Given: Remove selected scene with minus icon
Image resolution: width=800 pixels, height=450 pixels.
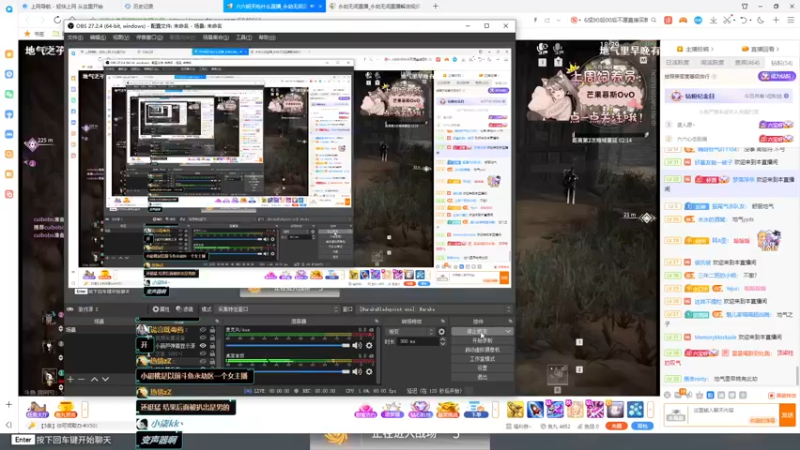Looking at the screenshot, I should tap(82, 379).
